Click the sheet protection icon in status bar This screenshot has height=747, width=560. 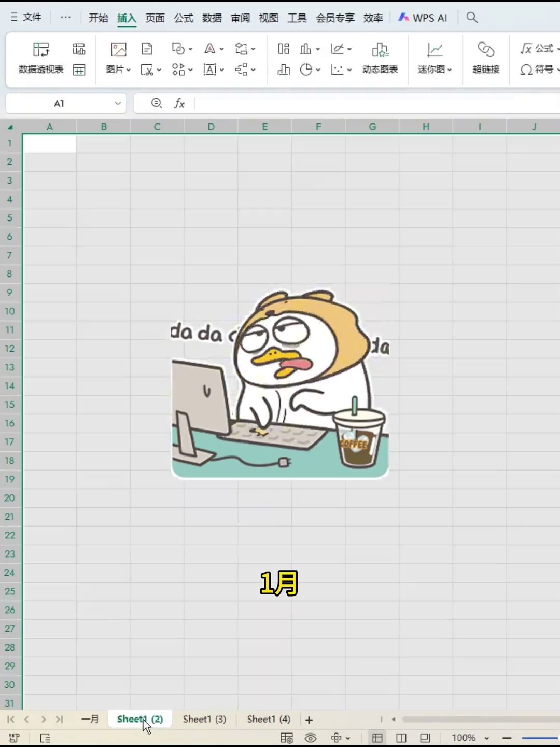click(x=286, y=738)
